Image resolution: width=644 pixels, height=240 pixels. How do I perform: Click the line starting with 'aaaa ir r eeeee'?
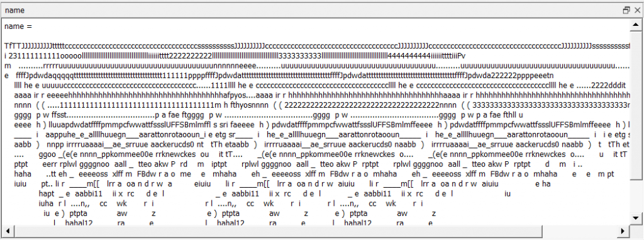click(321, 95)
